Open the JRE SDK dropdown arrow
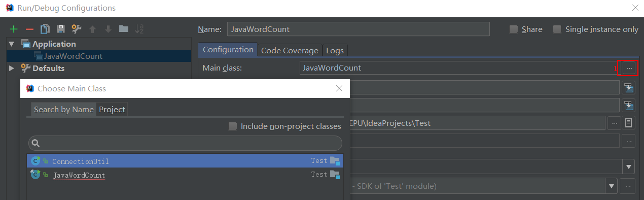Screen dimensions: 644x200 [x=612, y=186]
